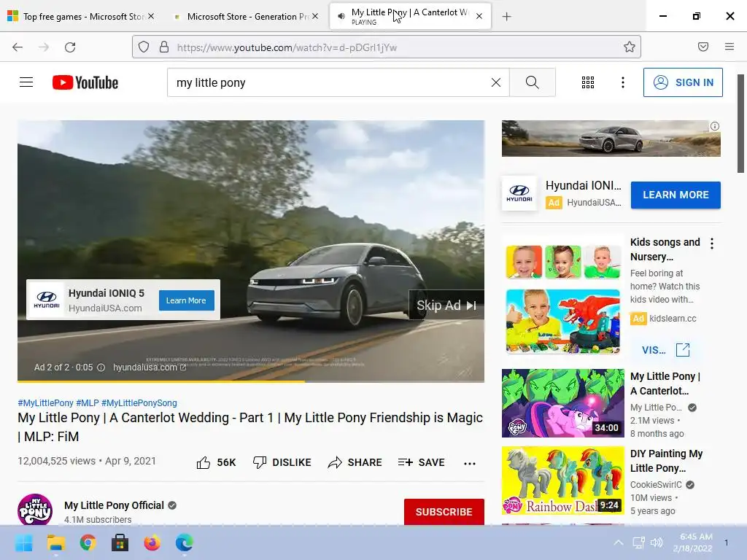Clear the search box with the X
747x560 pixels.
point(496,82)
